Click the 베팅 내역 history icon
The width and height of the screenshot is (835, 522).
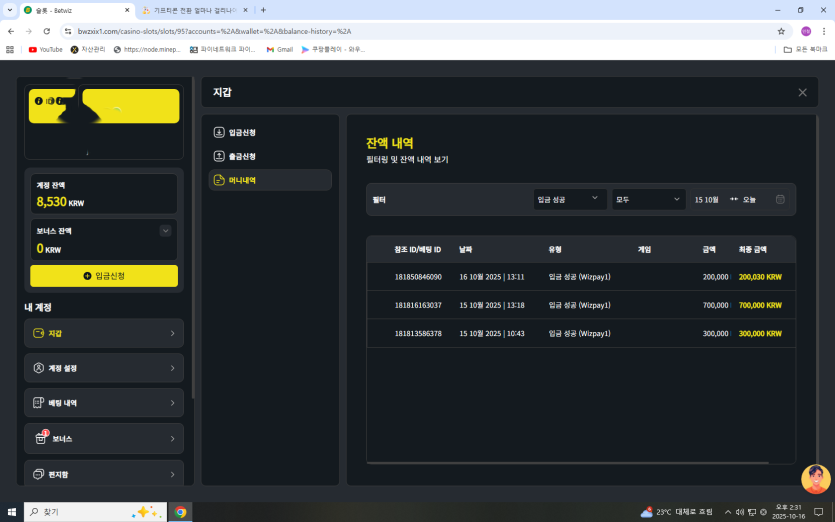point(39,403)
